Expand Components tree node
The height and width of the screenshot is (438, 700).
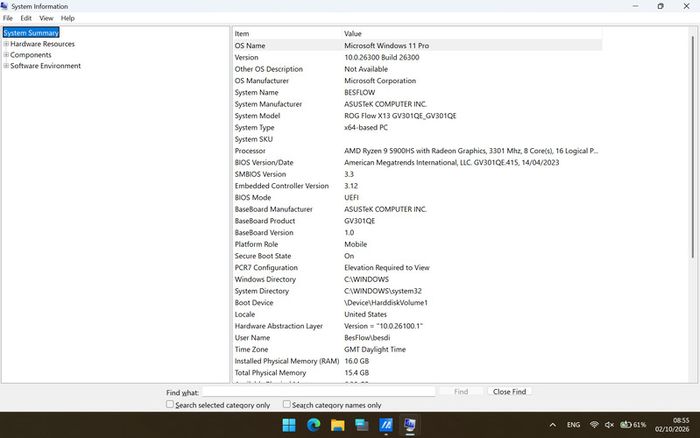click(x=6, y=54)
